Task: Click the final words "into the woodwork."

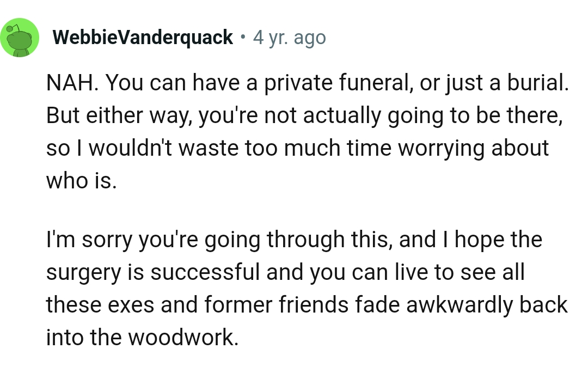Action: pos(142,338)
